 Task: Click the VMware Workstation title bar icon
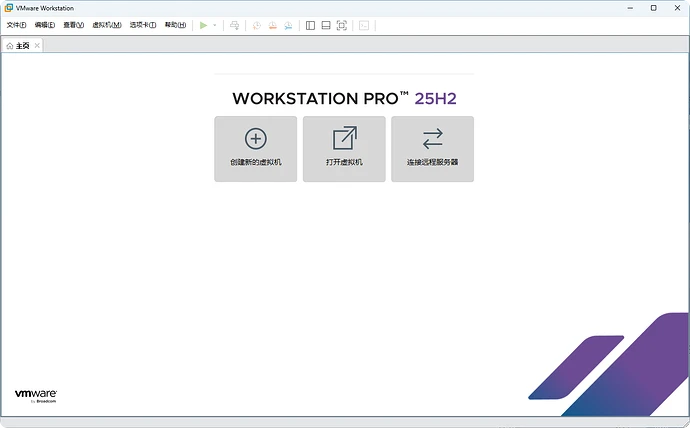click(x=8, y=7)
